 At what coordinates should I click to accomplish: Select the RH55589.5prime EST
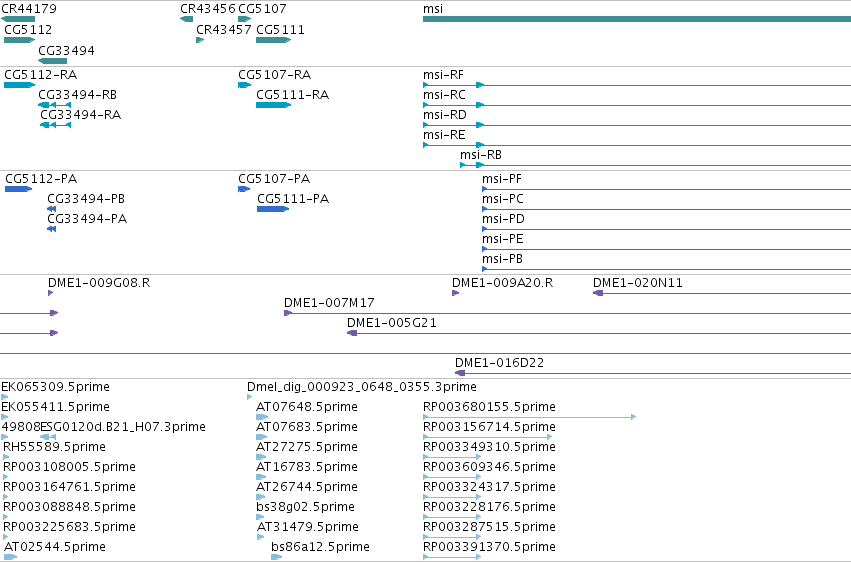click(7, 457)
